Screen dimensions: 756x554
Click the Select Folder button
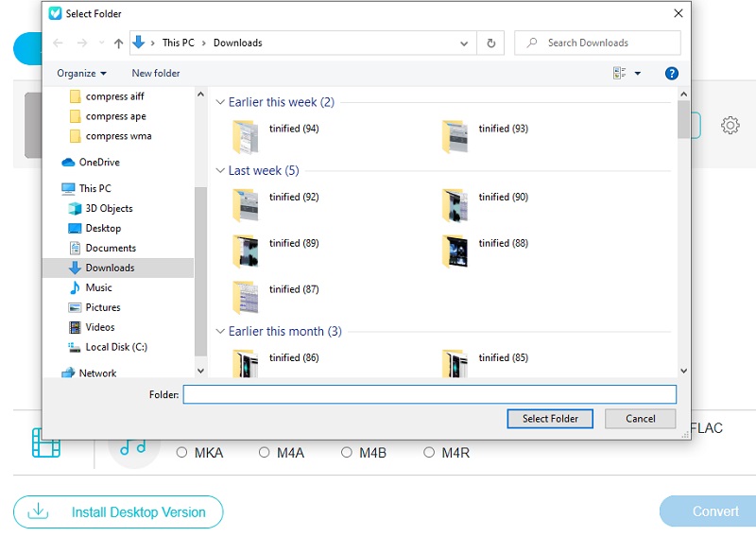(549, 419)
